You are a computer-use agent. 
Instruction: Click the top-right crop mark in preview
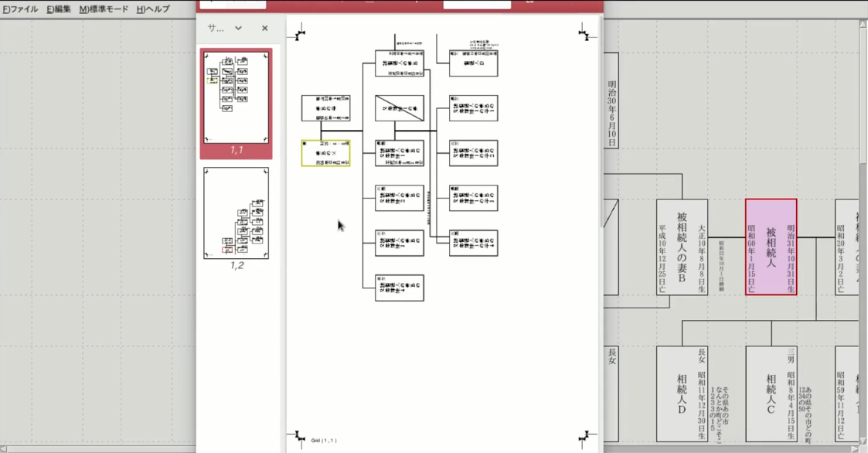[x=589, y=33]
